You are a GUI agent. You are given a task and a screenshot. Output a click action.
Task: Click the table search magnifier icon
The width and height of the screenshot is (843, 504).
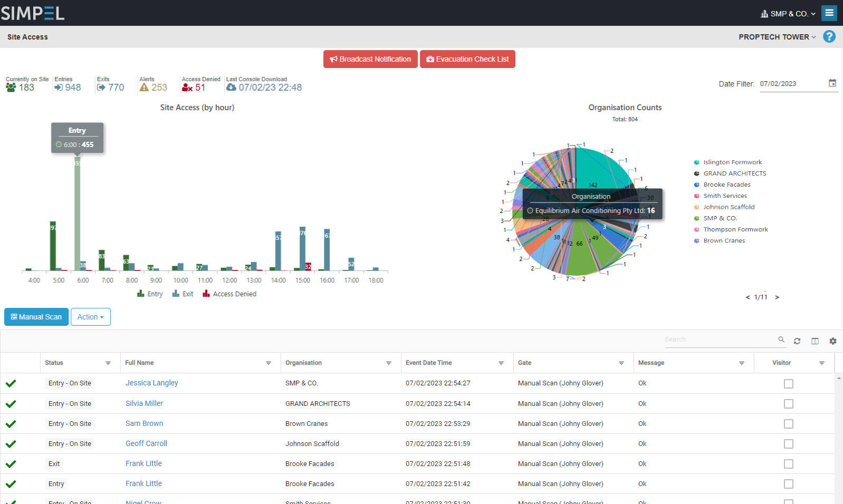click(x=781, y=340)
